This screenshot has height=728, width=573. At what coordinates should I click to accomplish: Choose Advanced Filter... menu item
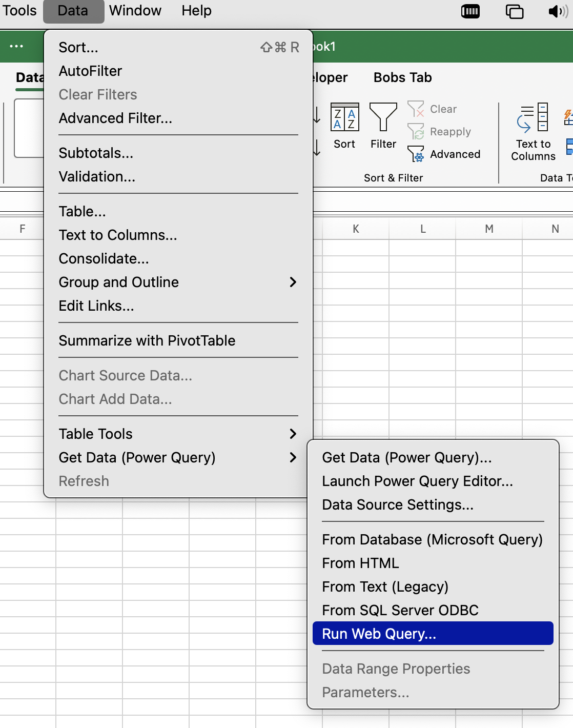pyautogui.click(x=178, y=118)
